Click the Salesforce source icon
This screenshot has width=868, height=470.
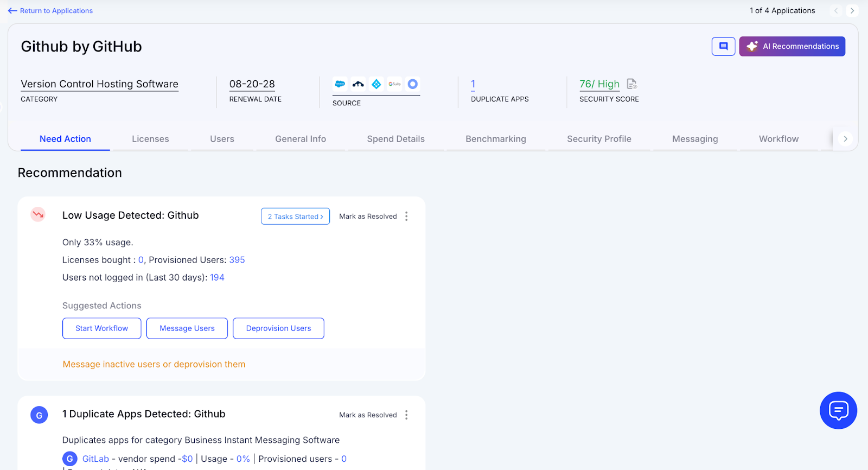pos(340,84)
